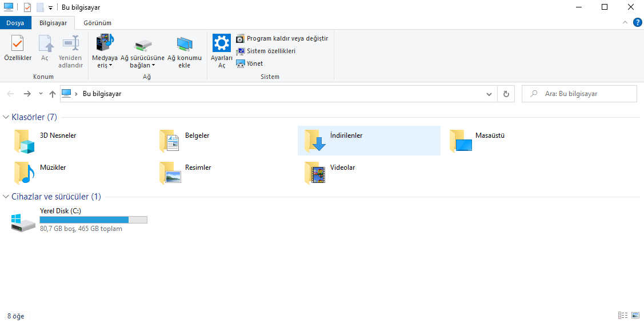The image size is (644, 323).
Task: Click Program kaldır veya değiştir
Action: pos(282,39)
